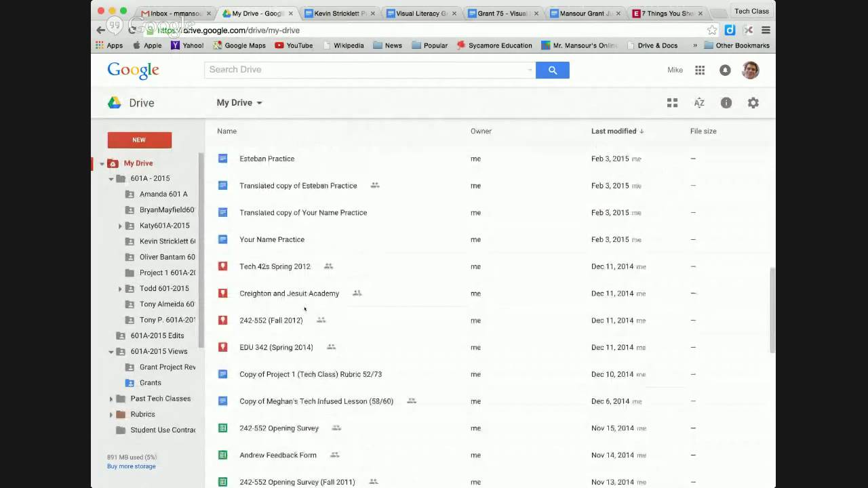Open Google apps grid icon
Screen dimensions: 868x488
700,70
